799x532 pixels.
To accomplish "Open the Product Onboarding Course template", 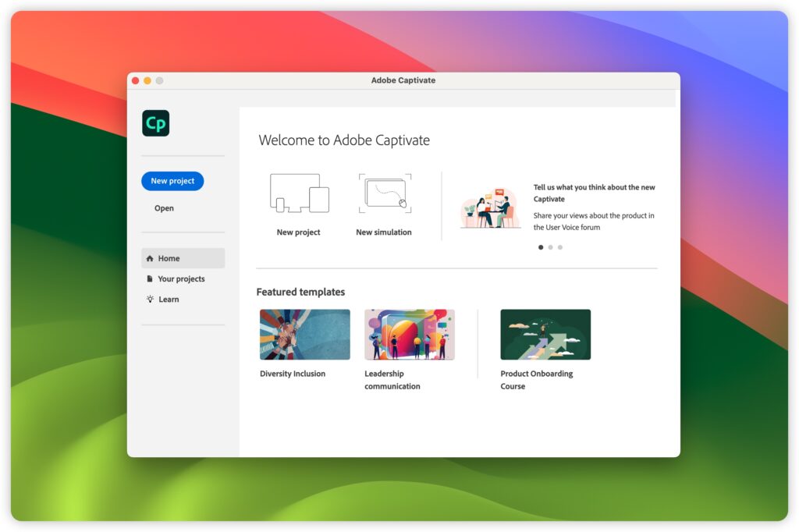I will tap(545, 333).
